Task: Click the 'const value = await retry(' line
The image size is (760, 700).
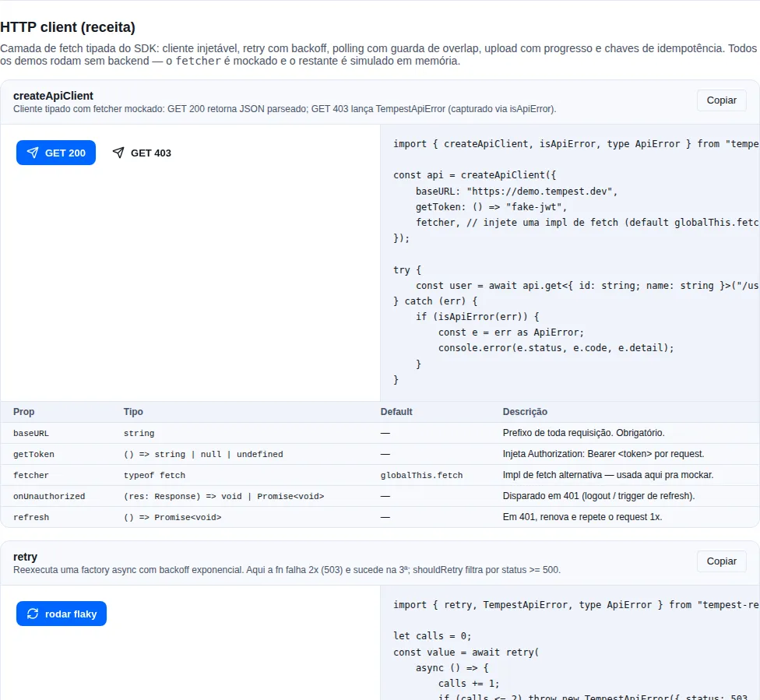Action: click(x=466, y=653)
